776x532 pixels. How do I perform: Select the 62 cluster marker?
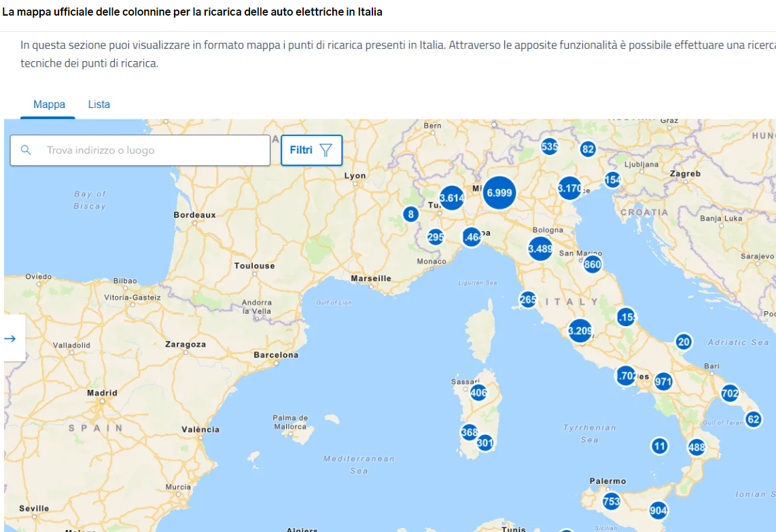[x=753, y=420]
